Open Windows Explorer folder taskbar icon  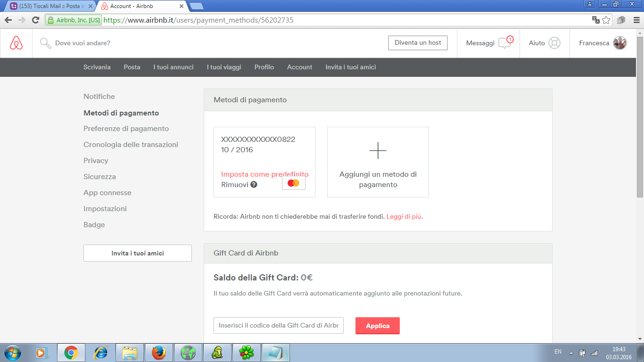point(130,353)
